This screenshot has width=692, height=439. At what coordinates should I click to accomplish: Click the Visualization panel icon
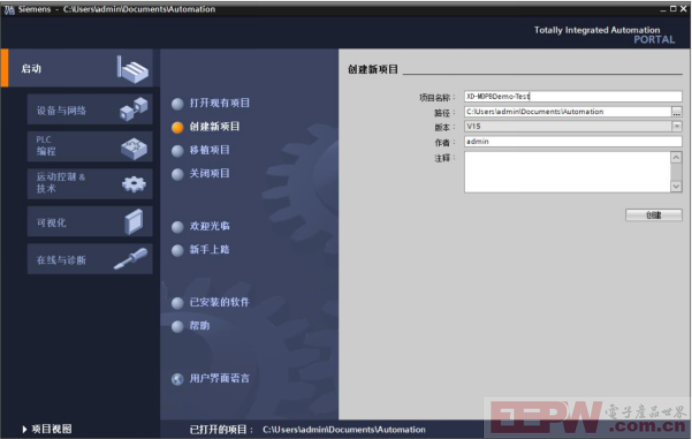[134, 221]
